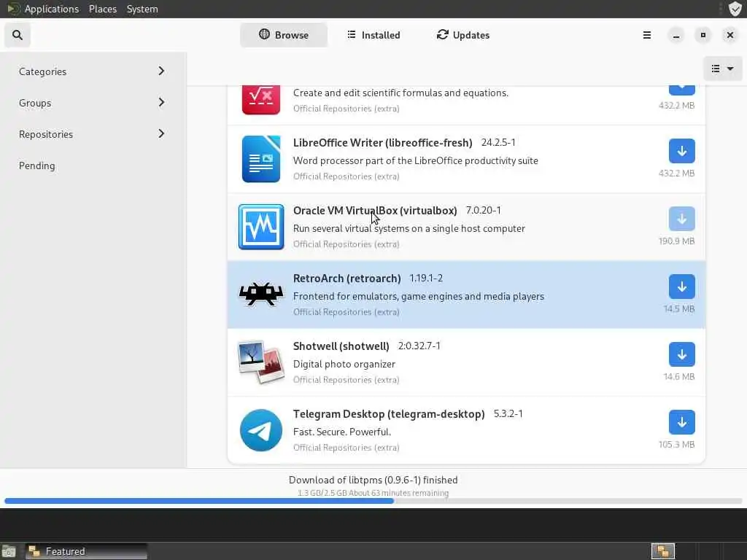Switch to the Installed tab
The width and height of the screenshot is (747, 560).
374,35
